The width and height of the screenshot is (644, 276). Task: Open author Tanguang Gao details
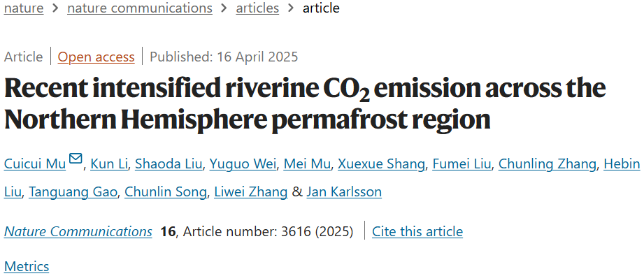(73, 191)
